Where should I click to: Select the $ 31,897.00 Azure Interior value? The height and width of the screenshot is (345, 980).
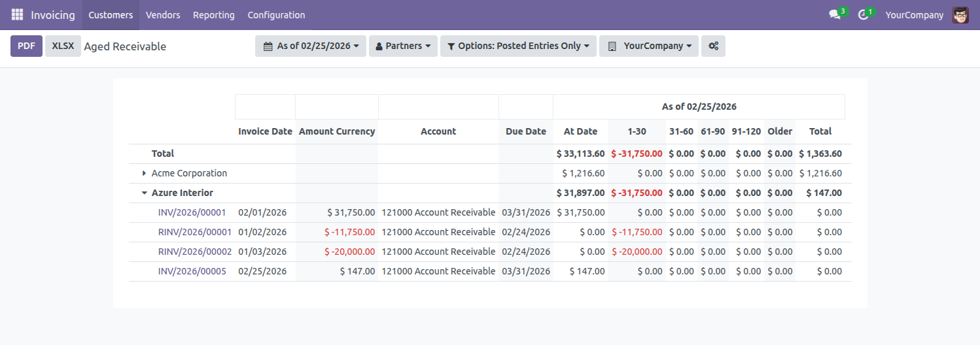(x=580, y=193)
